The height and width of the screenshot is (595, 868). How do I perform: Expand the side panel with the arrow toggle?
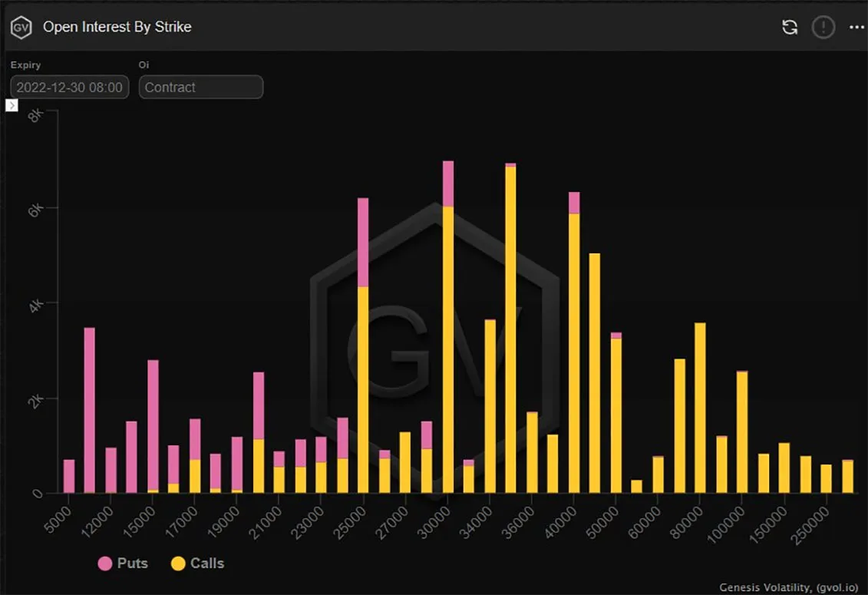pos(12,105)
